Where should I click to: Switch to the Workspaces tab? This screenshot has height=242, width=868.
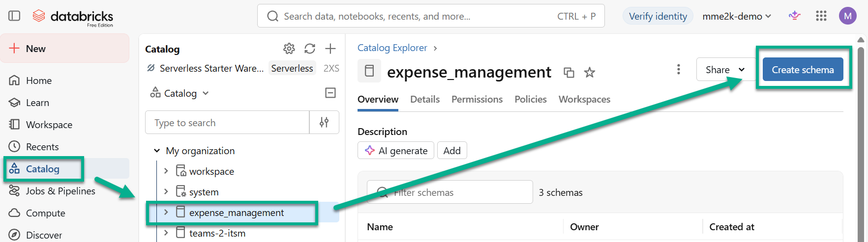tap(584, 99)
